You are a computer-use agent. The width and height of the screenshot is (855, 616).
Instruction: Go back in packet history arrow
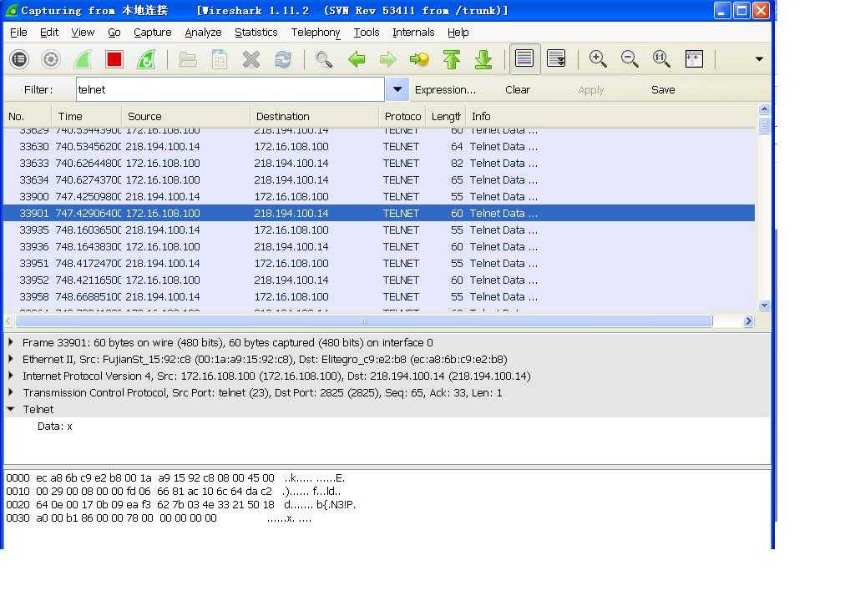click(356, 59)
